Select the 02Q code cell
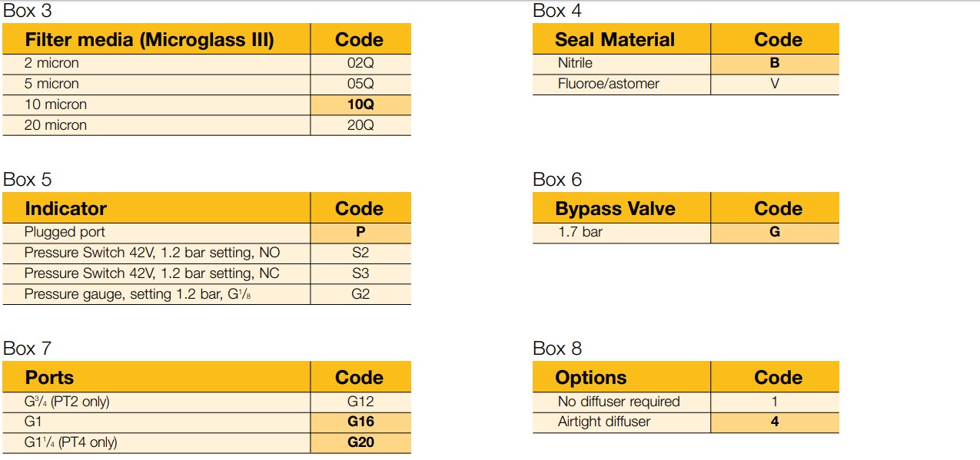Screen dimensions: 980x460 click(360, 63)
